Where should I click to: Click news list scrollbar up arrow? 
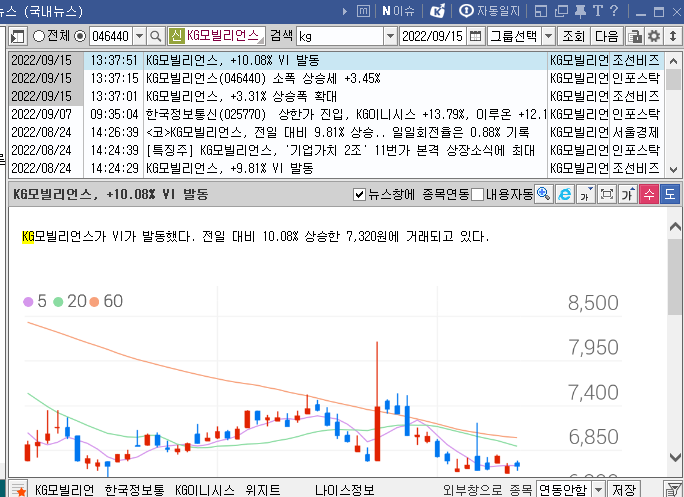click(674, 61)
